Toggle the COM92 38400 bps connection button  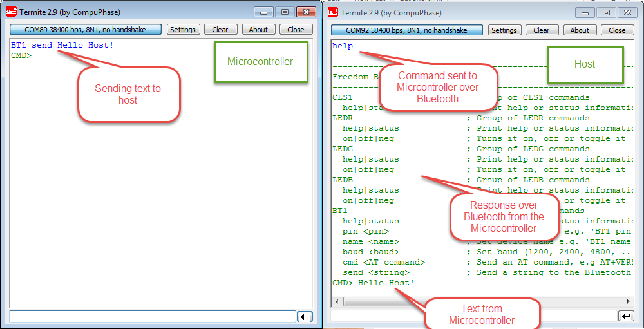click(406, 30)
